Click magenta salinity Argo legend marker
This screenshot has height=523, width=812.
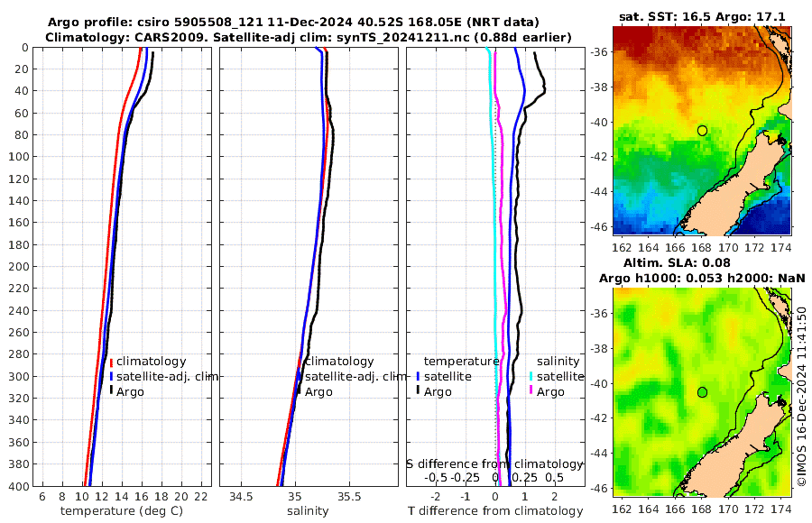tap(531, 391)
